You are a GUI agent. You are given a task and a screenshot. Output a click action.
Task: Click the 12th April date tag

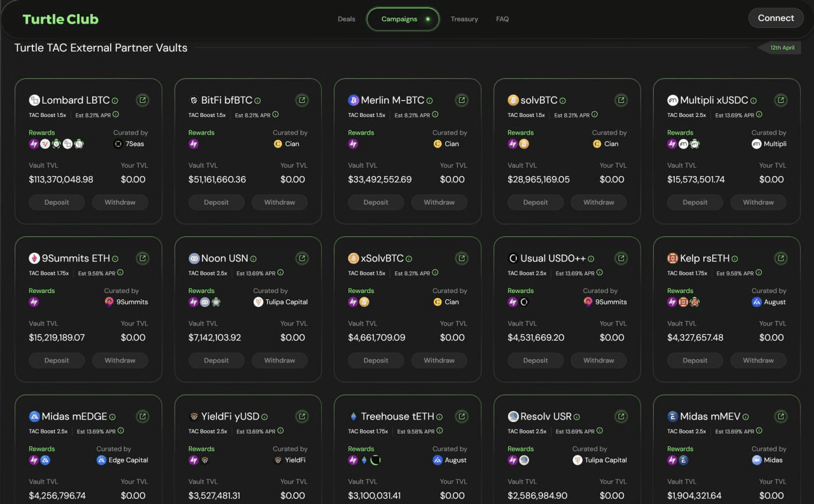780,48
